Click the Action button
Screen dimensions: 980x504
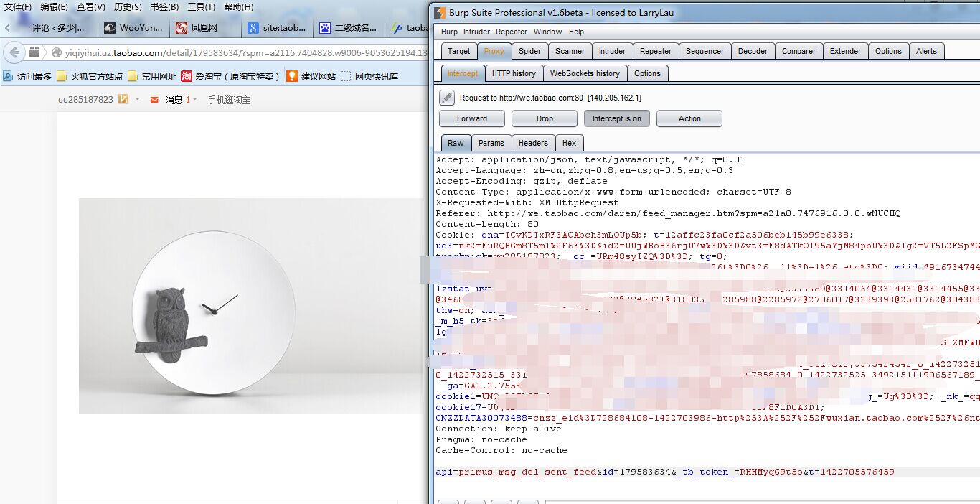(x=689, y=118)
